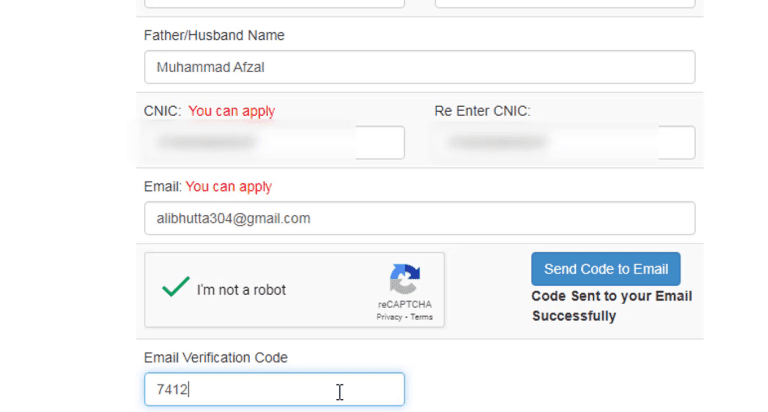Toggle the I'm not a robot checkmark
The image size is (768, 412).
coord(176,288)
